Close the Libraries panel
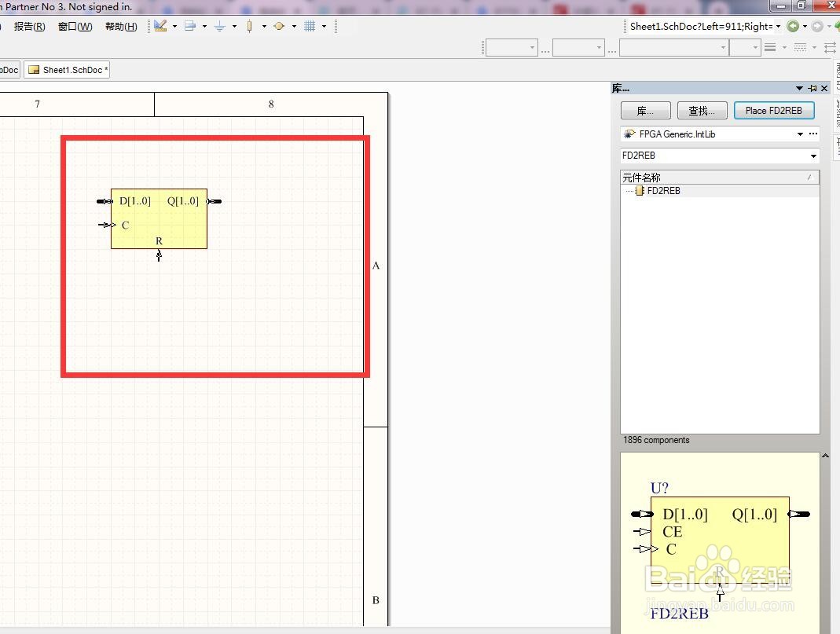 (x=824, y=88)
